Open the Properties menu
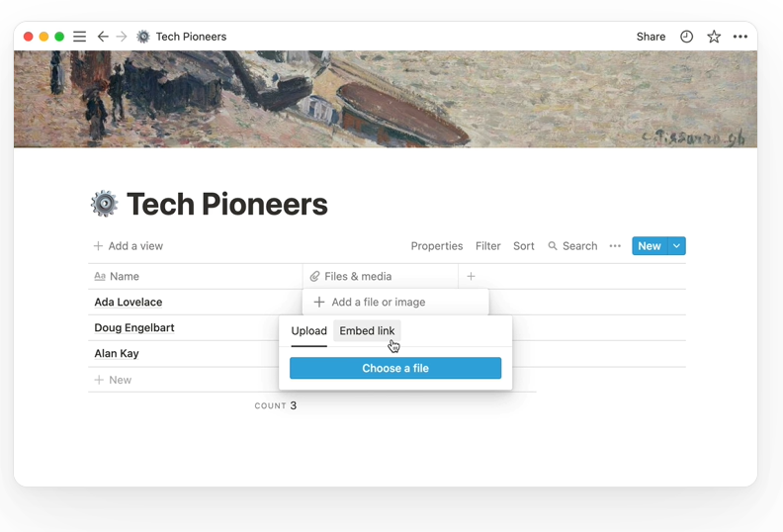This screenshot has width=783, height=532. [437, 246]
